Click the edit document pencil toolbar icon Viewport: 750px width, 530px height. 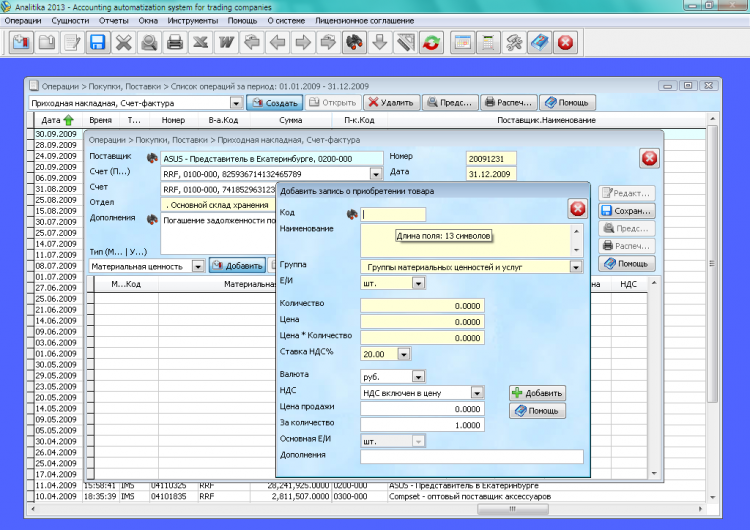(73, 43)
